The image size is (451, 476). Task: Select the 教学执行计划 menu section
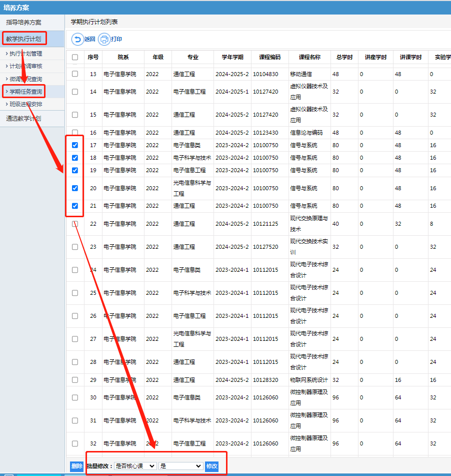click(x=23, y=39)
